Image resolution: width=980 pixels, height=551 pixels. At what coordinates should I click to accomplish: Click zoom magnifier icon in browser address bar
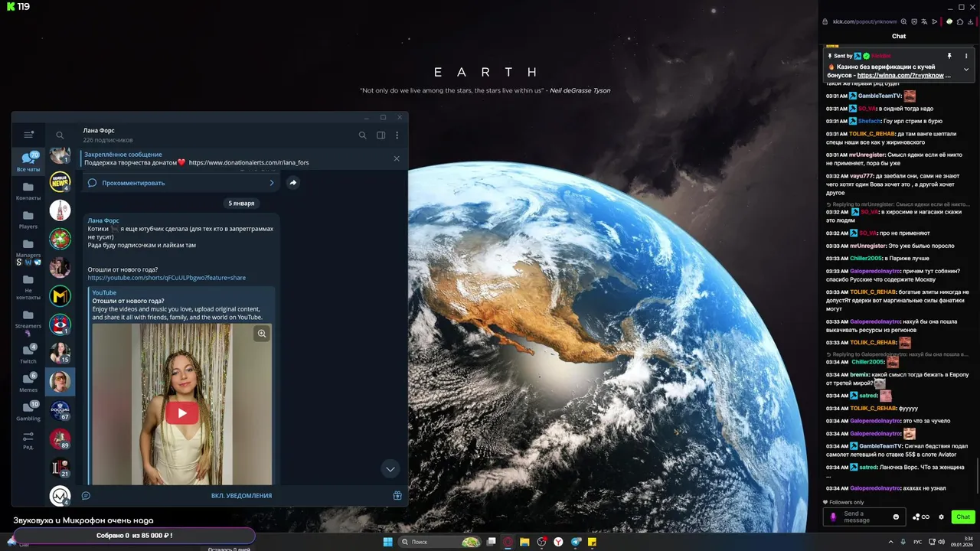pos(903,21)
